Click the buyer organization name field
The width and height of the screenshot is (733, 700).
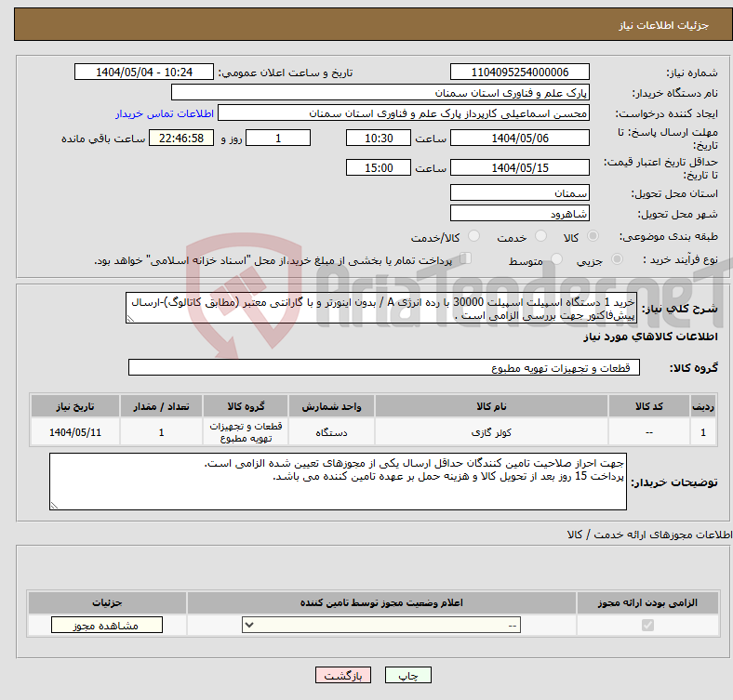point(380,93)
